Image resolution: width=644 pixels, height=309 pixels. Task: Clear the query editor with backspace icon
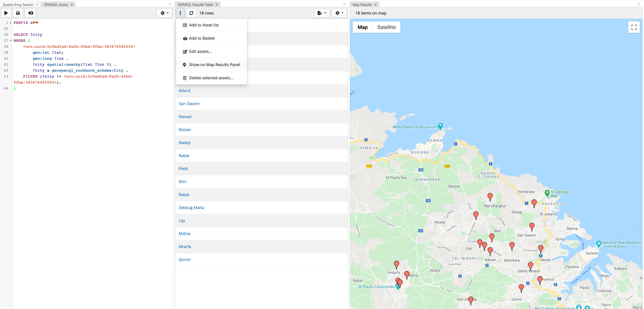(30, 13)
